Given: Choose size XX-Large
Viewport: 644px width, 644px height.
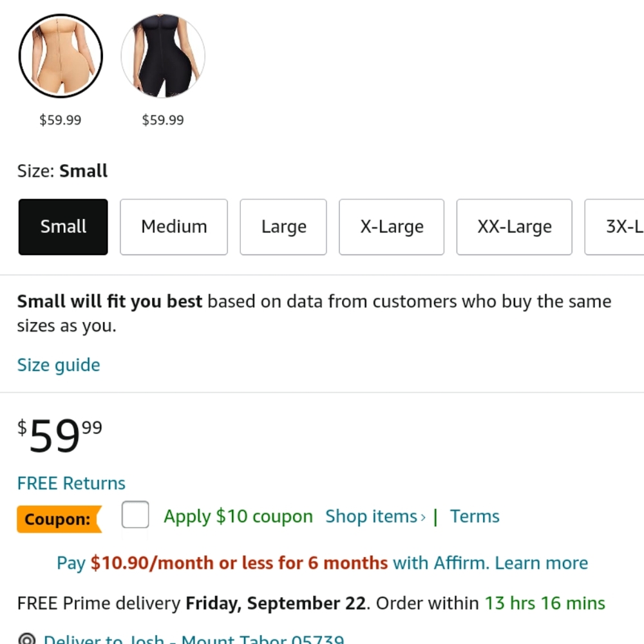Looking at the screenshot, I should pos(514,227).
